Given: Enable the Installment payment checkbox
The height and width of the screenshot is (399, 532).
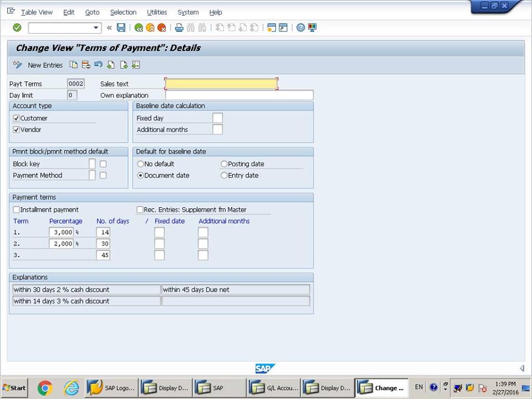Looking at the screenshot, I should [16, 209].
